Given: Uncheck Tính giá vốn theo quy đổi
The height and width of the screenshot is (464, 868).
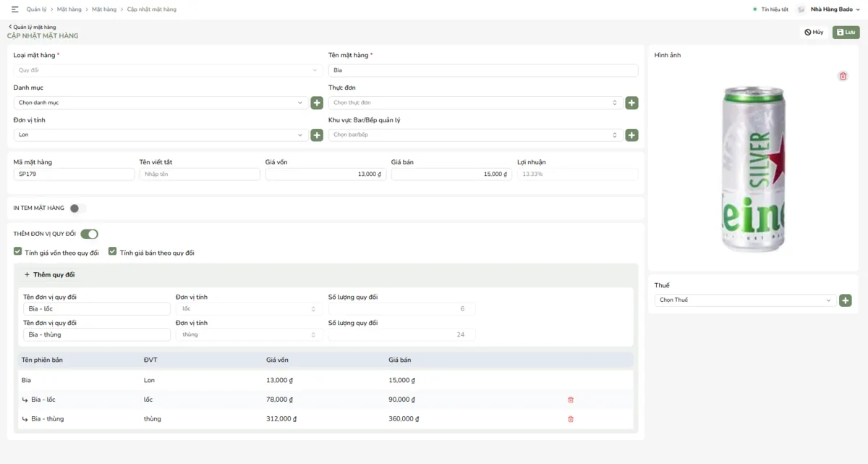Looking at the screenshot, I should tap(18, 251).
